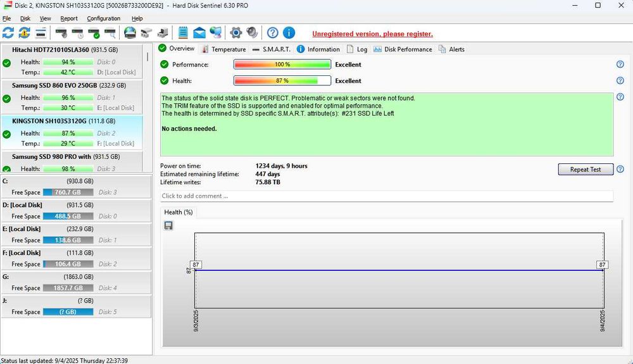Switch to the S.M.A.R.T. tab
The image size is (633, 364).
(x=272, y=49)
